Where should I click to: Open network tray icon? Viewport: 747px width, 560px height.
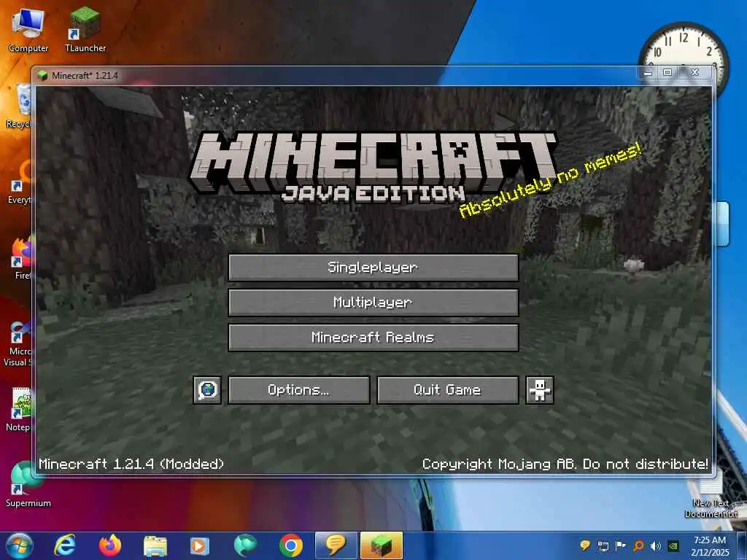tap(603, 545)
